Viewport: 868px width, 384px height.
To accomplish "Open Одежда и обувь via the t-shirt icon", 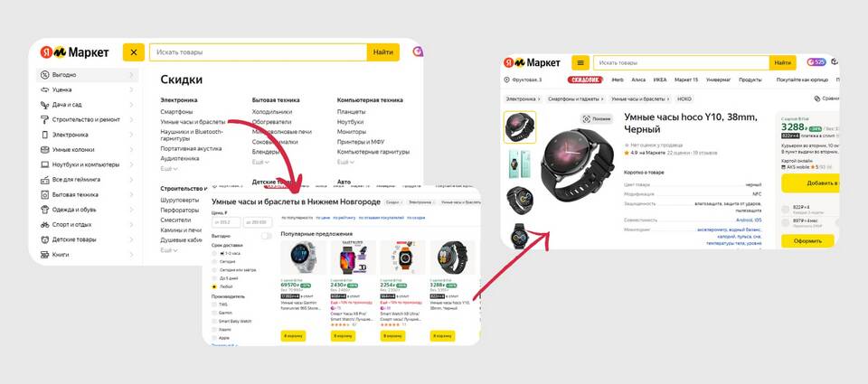I will pyautogui.click(x=45, y=210).
